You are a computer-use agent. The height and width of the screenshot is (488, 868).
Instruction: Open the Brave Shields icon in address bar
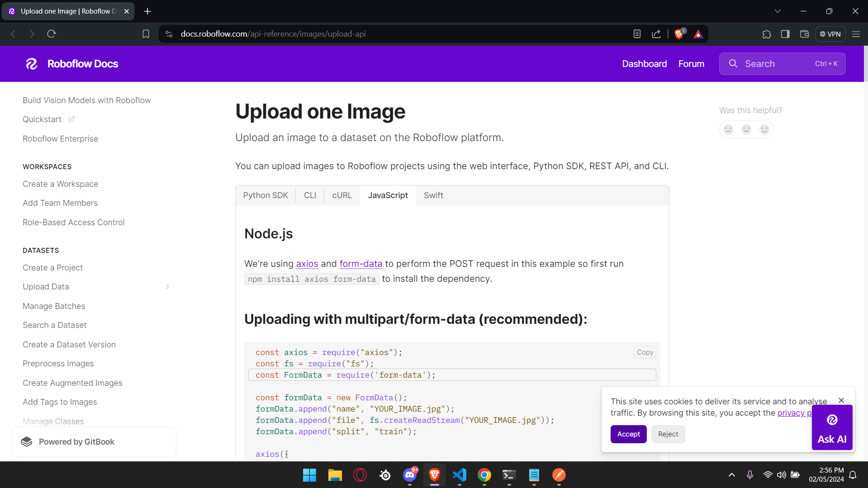point(679,34)
